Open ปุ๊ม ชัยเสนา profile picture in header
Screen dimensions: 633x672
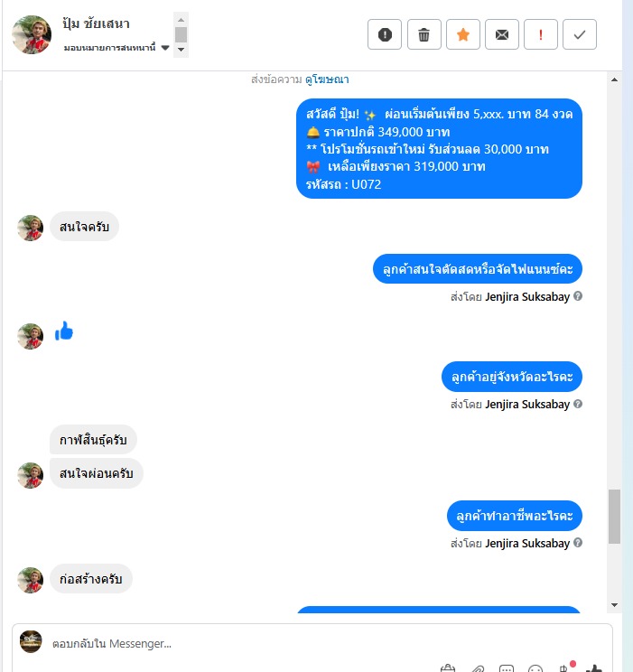[32, 34]
